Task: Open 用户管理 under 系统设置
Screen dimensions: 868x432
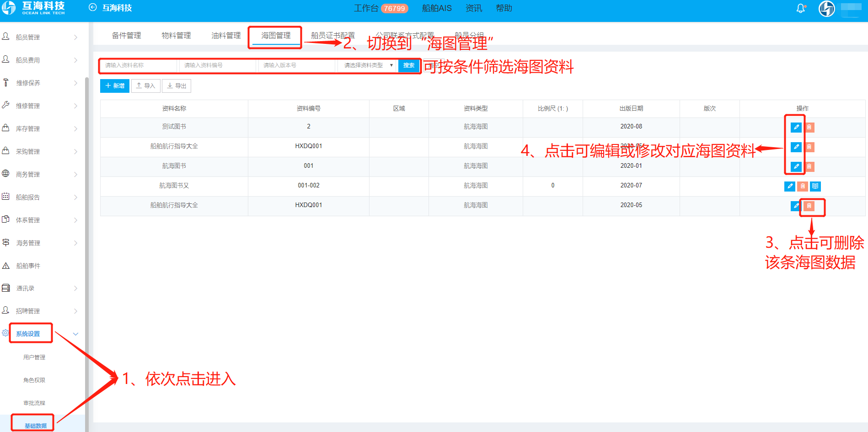Action: [34, 357]
